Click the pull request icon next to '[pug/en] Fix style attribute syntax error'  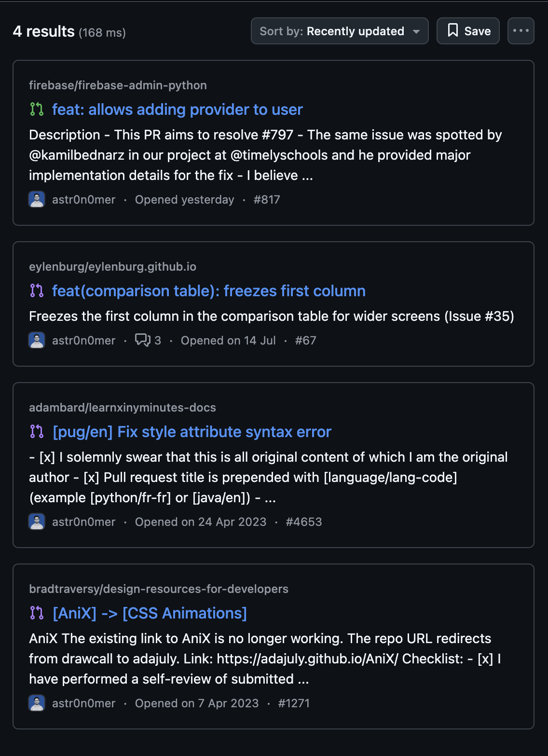[x=36, y=432]
